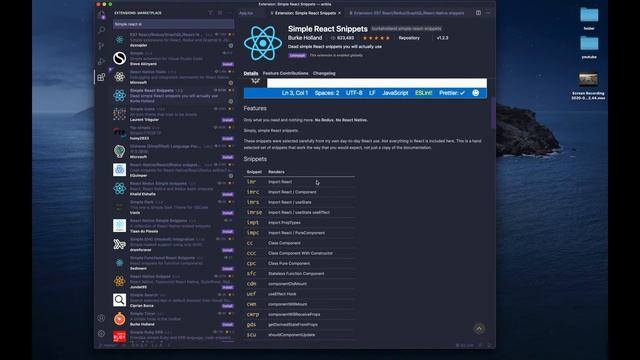Open the Run and Debug view

(101, 61)
